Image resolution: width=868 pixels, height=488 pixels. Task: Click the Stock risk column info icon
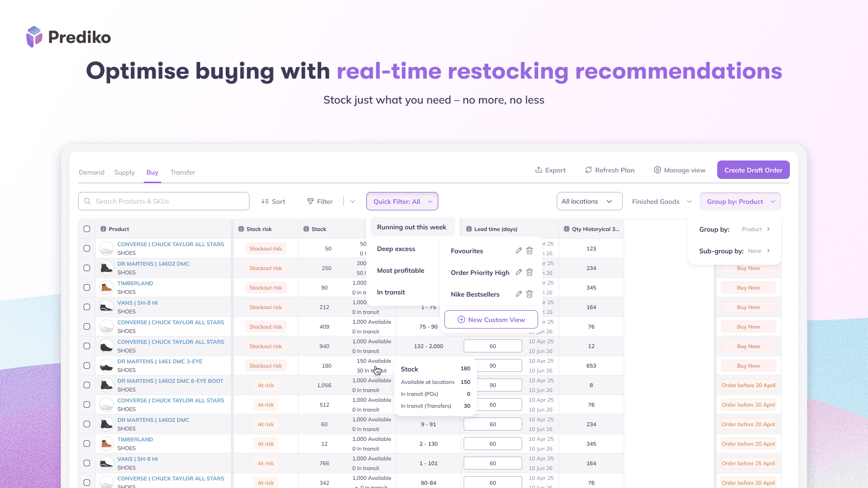tap(241, 229)
